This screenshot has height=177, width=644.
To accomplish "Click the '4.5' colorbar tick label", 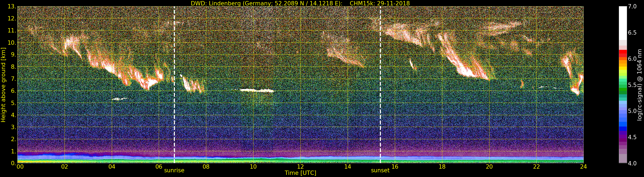I will coord(632,137).
